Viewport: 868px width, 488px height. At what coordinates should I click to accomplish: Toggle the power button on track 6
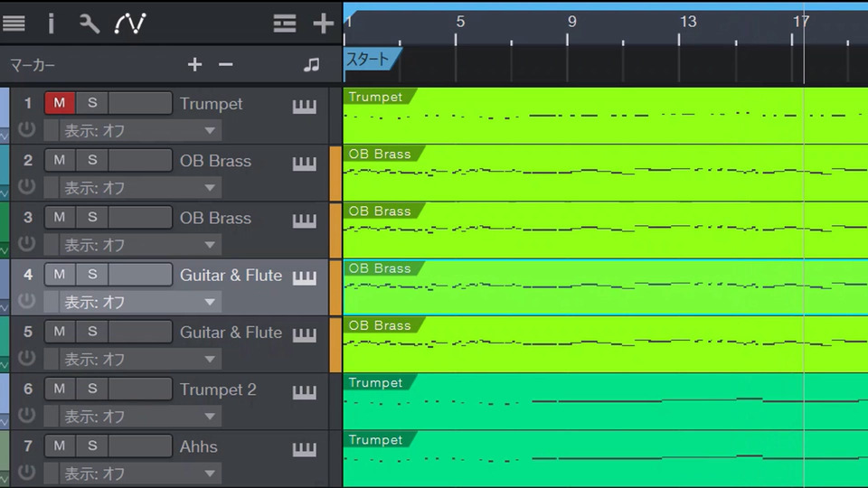coord(26,415)
